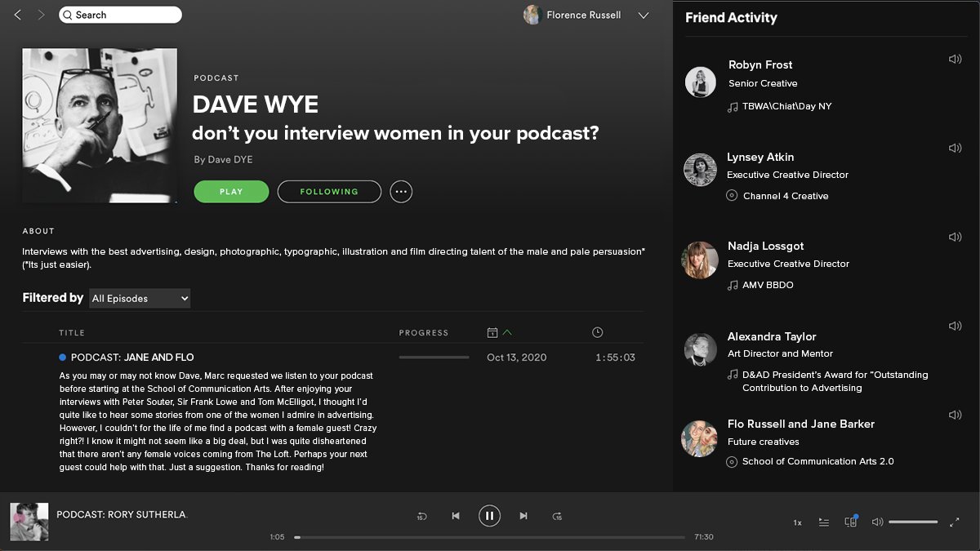Open Robyn Frost's friend profile name

tap(760, 64)
